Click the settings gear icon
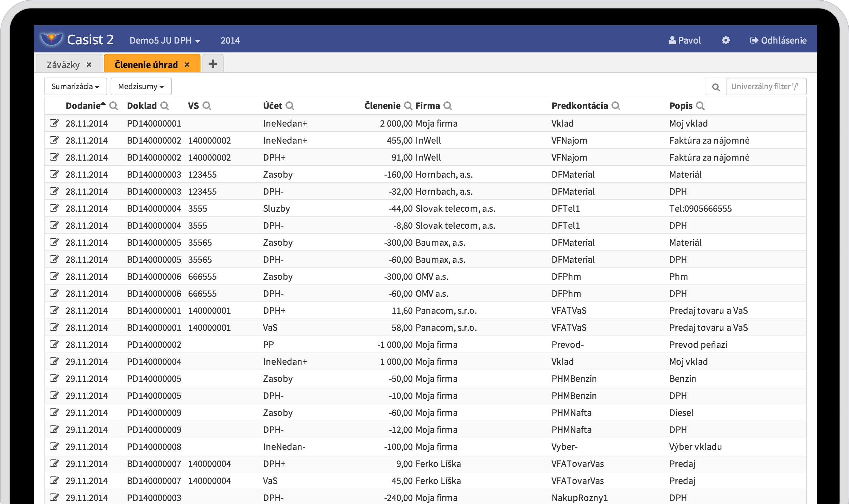The height and width of the screenshot is (504, 849). (x=725, y=40)
